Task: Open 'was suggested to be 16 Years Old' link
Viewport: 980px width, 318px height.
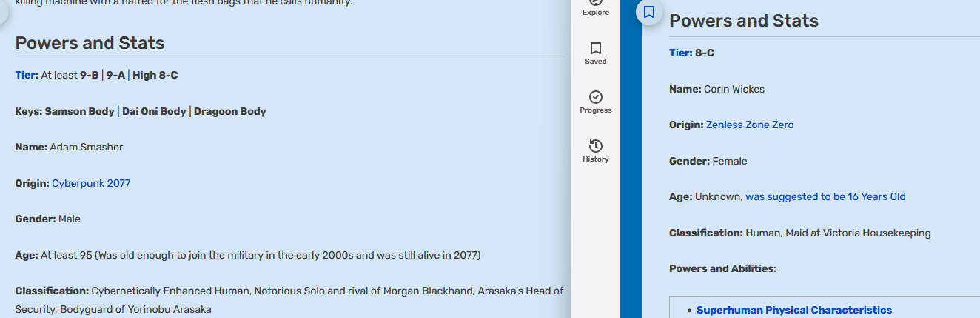Action: pyautogui.click(x=825, y=196)
